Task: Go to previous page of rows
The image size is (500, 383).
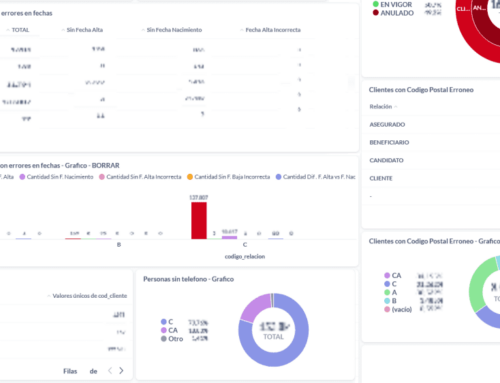Action: point(110,371)
